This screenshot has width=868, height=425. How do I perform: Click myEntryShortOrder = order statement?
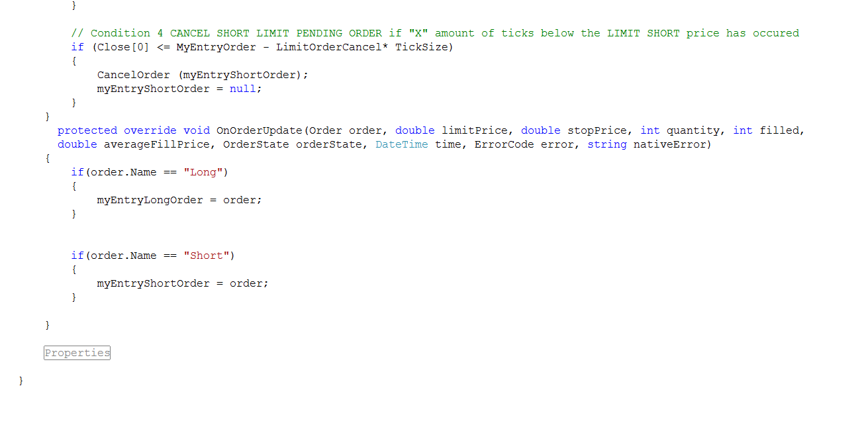(x=183, y=283)
